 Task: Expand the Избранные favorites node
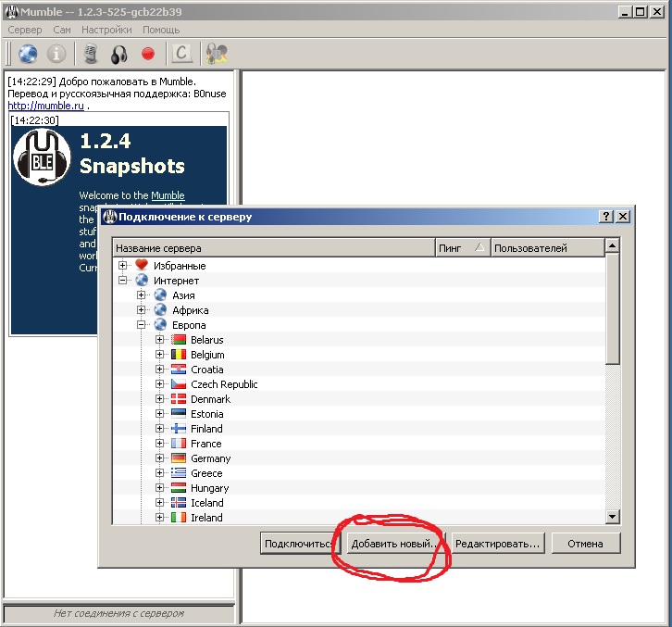(x=122, y=266)
